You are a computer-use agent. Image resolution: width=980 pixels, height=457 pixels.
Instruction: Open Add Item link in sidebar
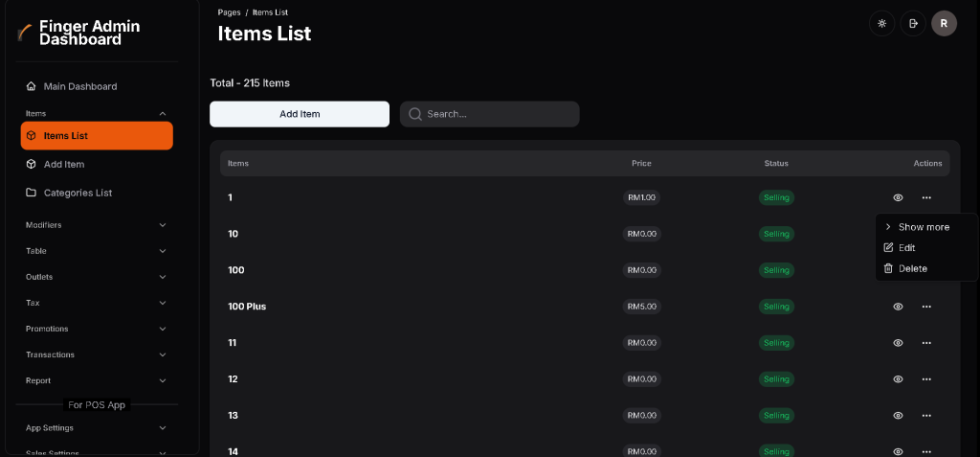click(64, 165)
